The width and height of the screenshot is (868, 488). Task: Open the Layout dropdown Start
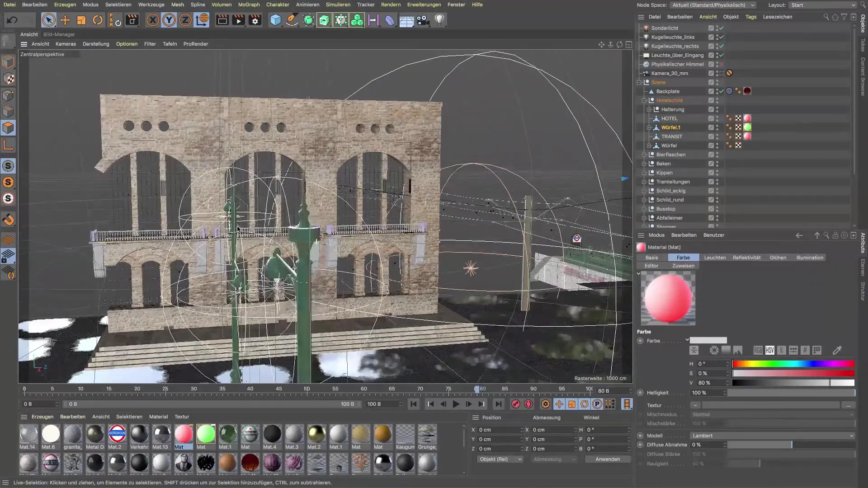point(823,5)
